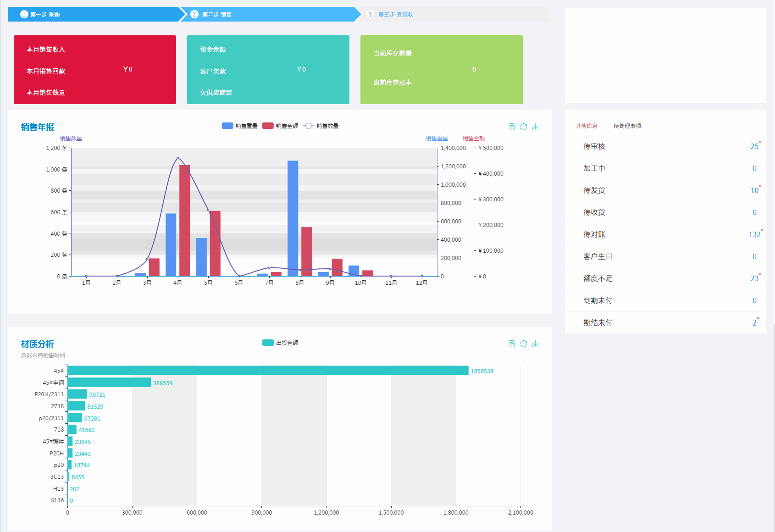The width and height of the screenshot is (775, 532).
Task: Click the 45# bar in 材质分析
Action: coord(268,371)
